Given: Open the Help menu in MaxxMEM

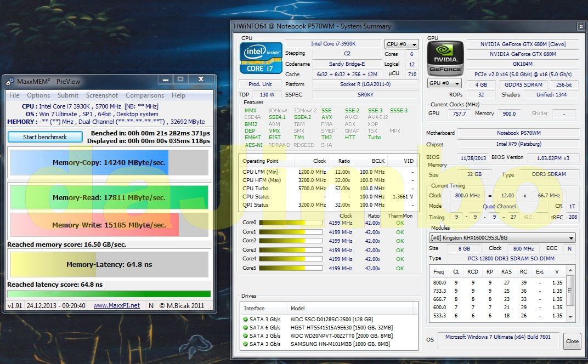Looking at the screenshot, I should point(178,95).
